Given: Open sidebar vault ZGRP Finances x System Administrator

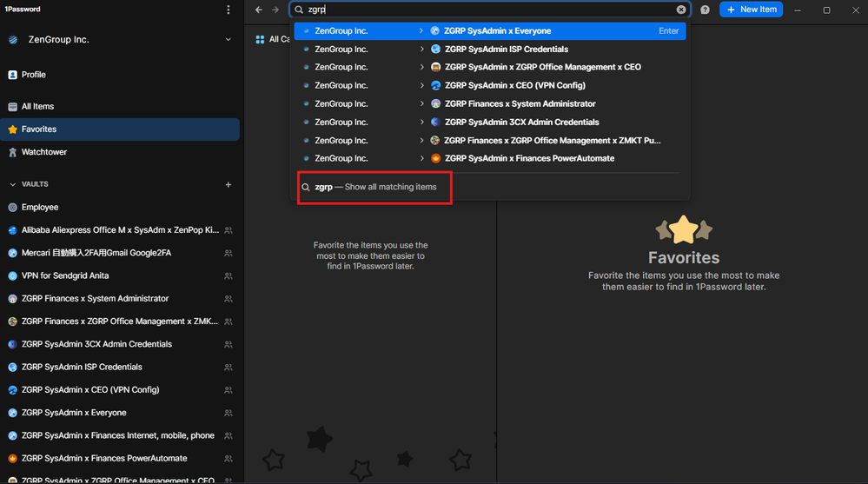Looking at the screenshot, I should tap(120, 299).
